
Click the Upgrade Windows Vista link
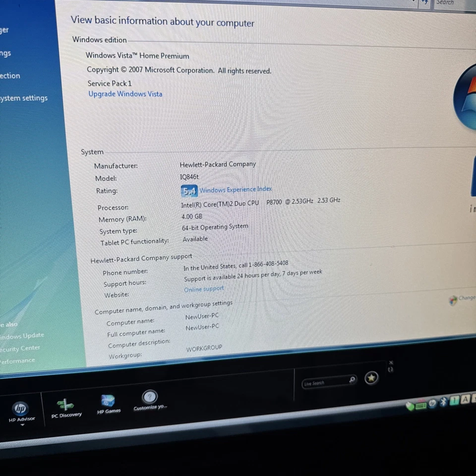tap(125, 94)
